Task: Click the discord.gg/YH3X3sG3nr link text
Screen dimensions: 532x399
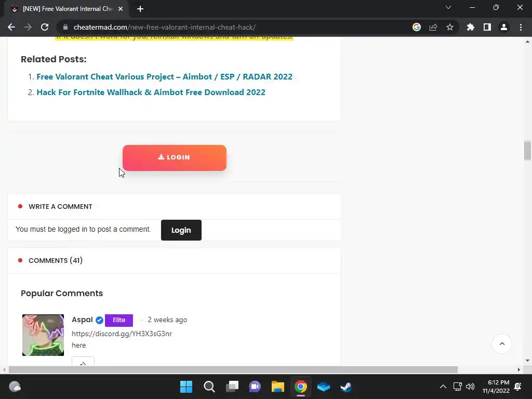Action: coord(122,334)
